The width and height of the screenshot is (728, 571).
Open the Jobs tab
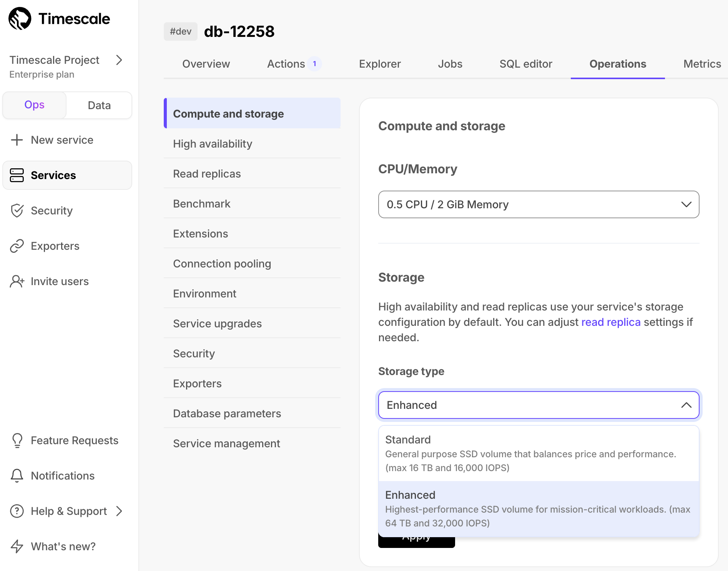pos(450,64)
